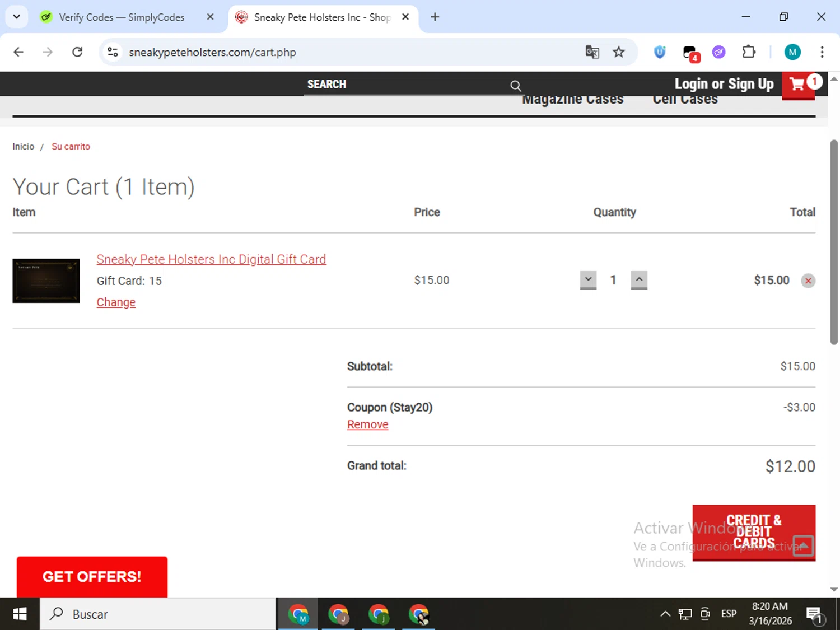The height and width of the screenshot is (630, 840).
Task: Open the purple round extension icon
Action: 719,52
